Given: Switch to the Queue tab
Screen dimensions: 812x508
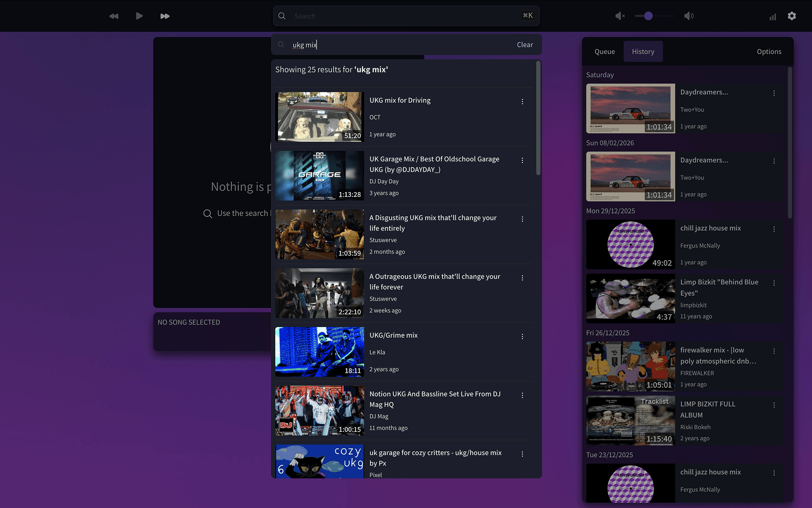Looking at the screenshot, I should (x=604, y=51).
